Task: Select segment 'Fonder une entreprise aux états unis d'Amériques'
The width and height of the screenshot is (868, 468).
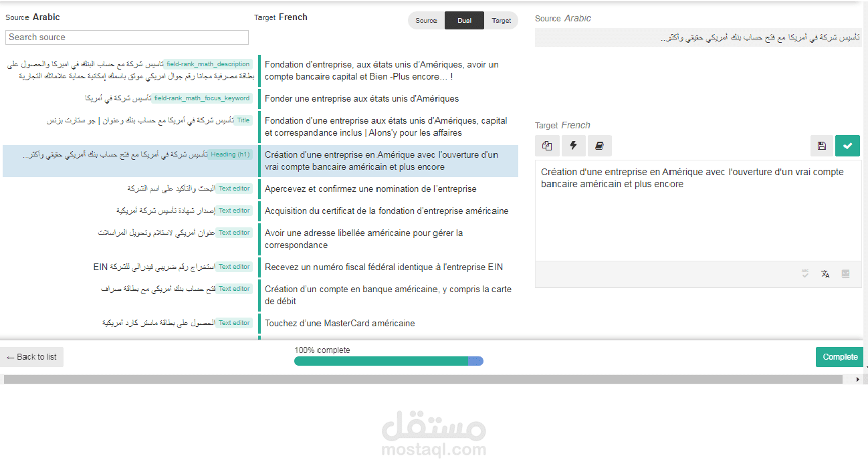Action: coord(362,98)
